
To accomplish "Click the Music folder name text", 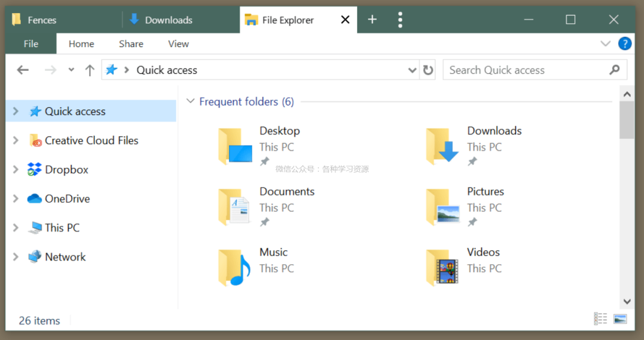I will tap(274, 252).
